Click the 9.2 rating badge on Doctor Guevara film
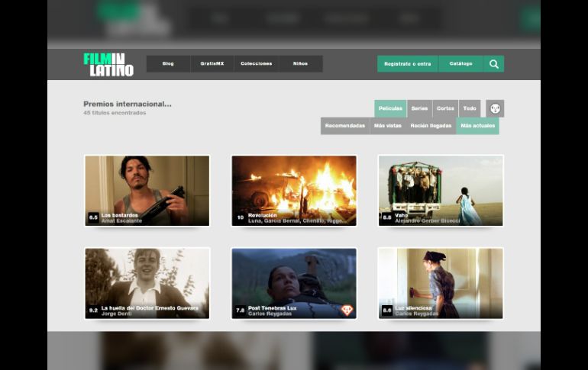Viewport: 588px width, 370px height. (93, 310)
